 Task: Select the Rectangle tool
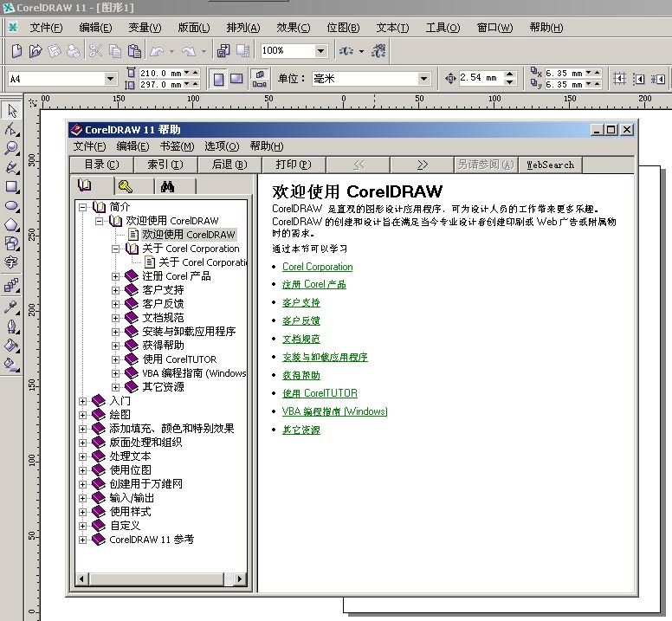click(x=11, y=187)
